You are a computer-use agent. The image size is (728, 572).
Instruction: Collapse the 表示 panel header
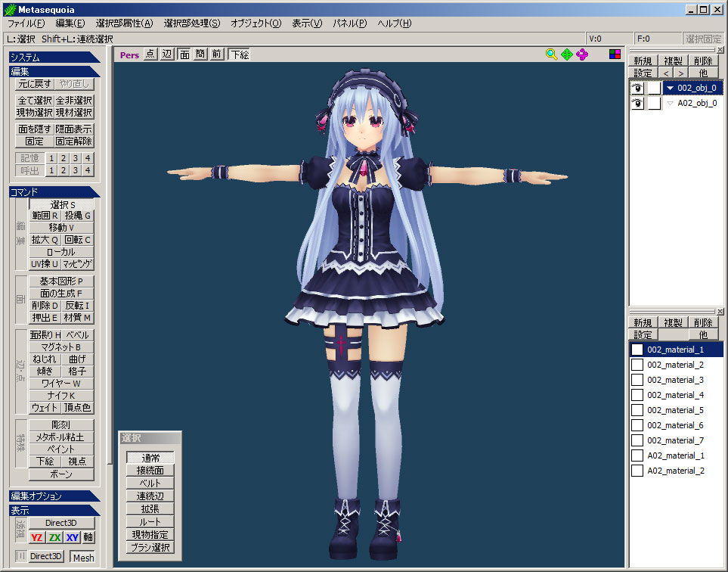pyautogui.click(x=54, y=510)
